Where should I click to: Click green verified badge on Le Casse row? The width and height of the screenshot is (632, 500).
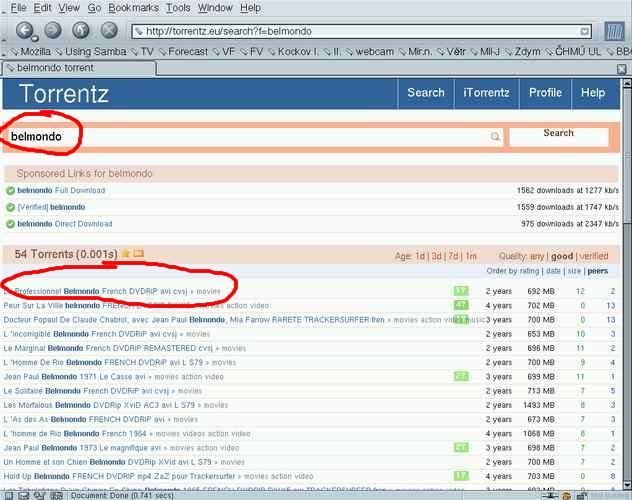point(461,376)
